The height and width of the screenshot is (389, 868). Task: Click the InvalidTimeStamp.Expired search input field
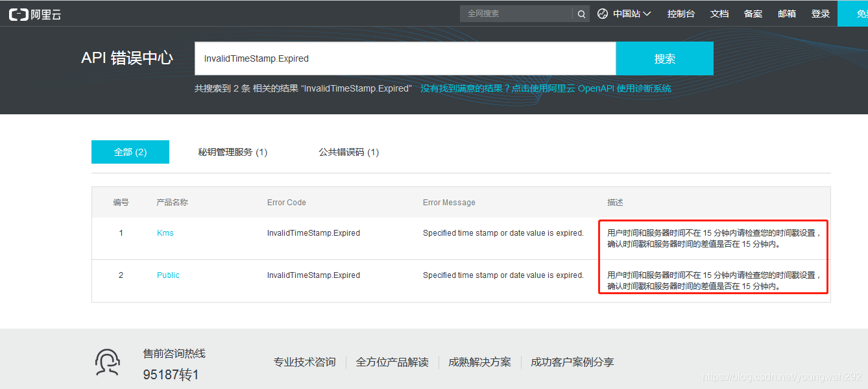coord(402,58)
